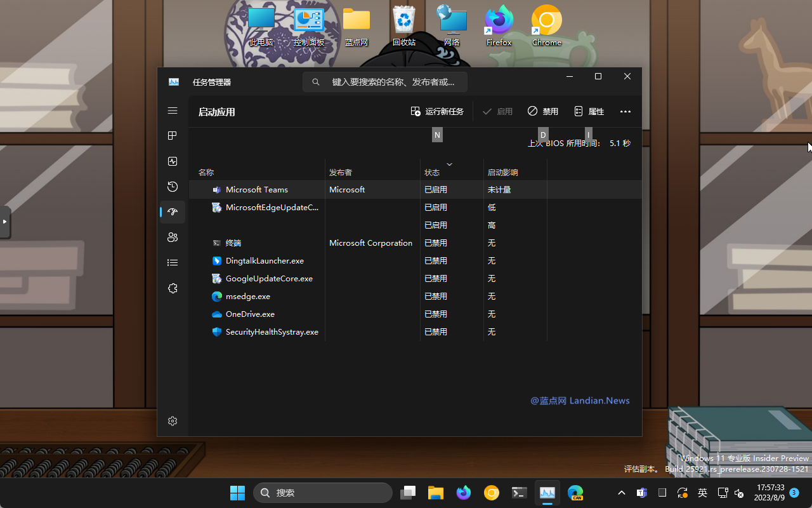
Task: Open 属性 for selected startup app
Action: coord(589,112)
